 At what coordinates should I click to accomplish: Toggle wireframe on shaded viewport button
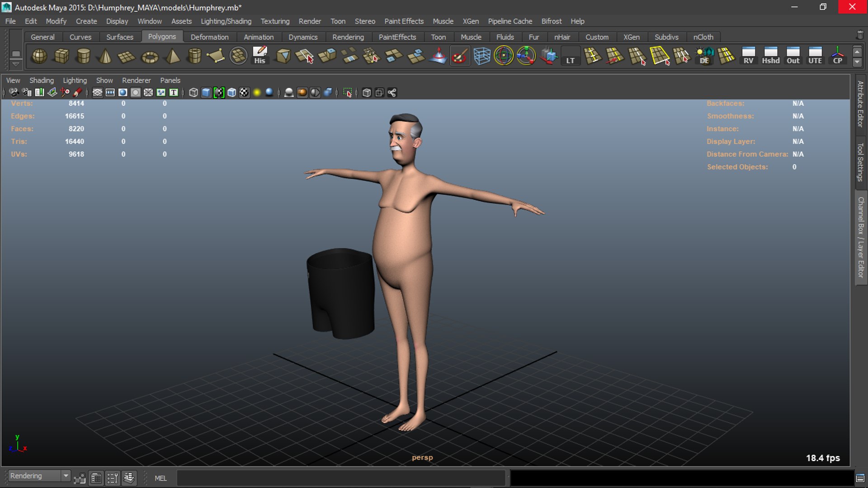pos(231,93)
